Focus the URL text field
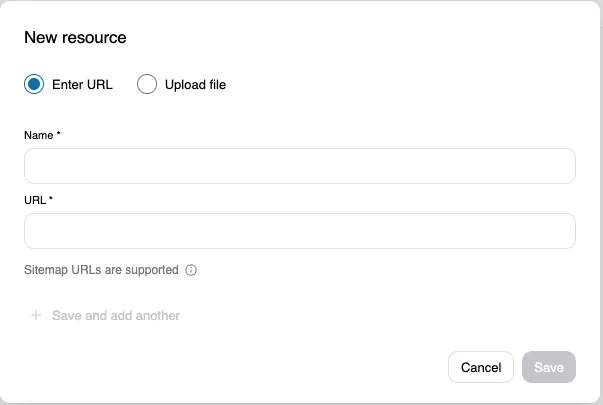The width and height of the screenshot is (603, 405). 299,231
